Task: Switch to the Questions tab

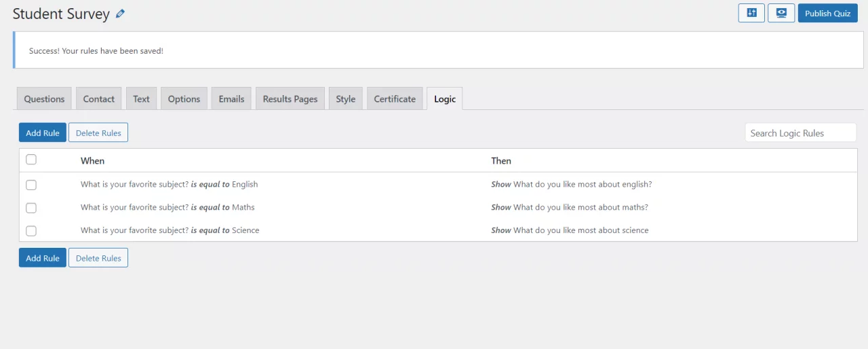Action: tap(44, 98)
